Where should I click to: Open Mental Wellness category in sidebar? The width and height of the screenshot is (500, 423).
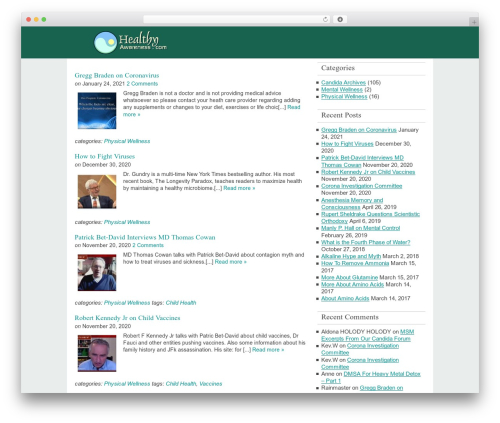342,90
